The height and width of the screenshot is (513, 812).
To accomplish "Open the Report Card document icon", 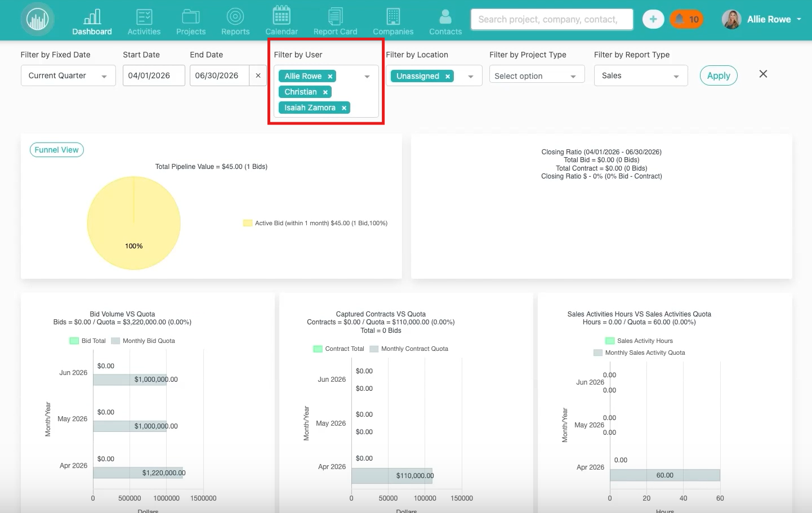I will [336, 16].
